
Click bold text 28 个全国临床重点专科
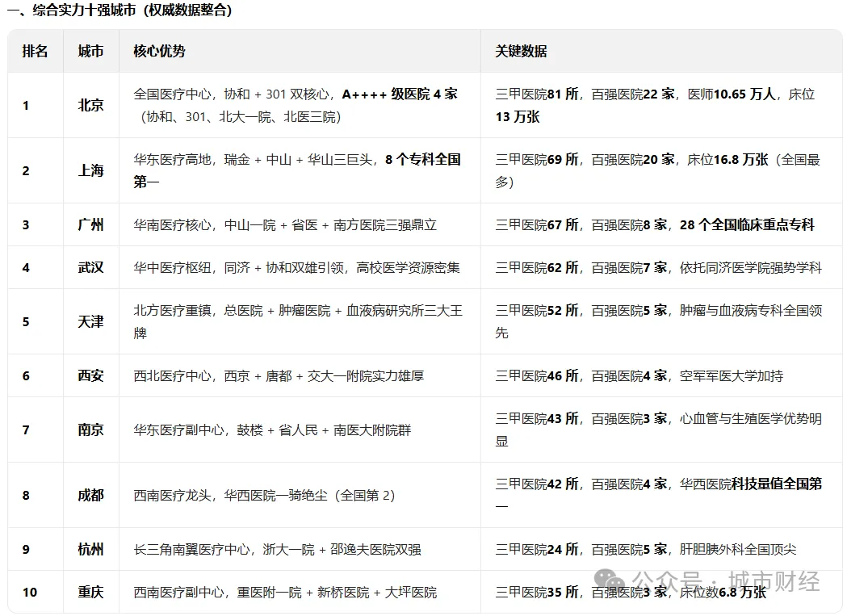tap(747, 224)
